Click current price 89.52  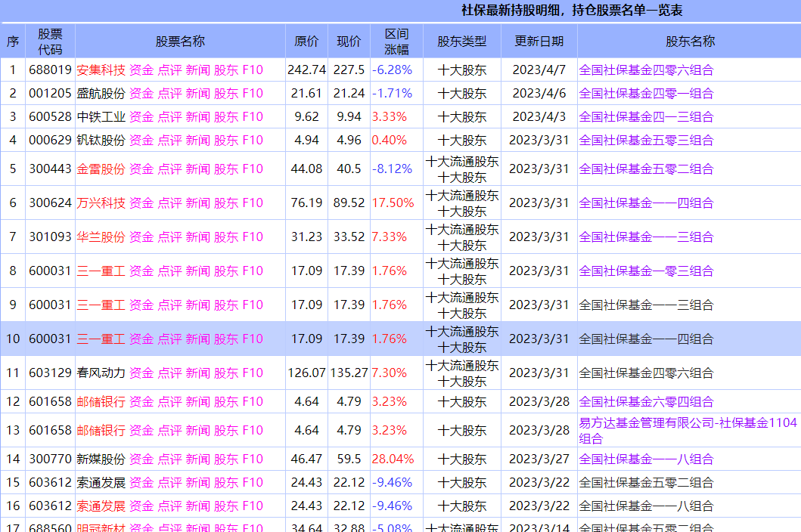349,203
